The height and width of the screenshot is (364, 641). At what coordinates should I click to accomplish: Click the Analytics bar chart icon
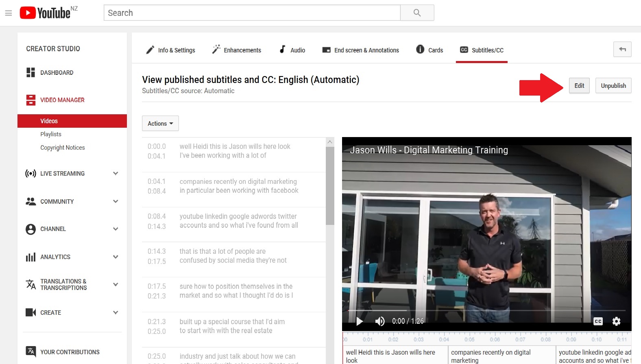pos(31,257)
